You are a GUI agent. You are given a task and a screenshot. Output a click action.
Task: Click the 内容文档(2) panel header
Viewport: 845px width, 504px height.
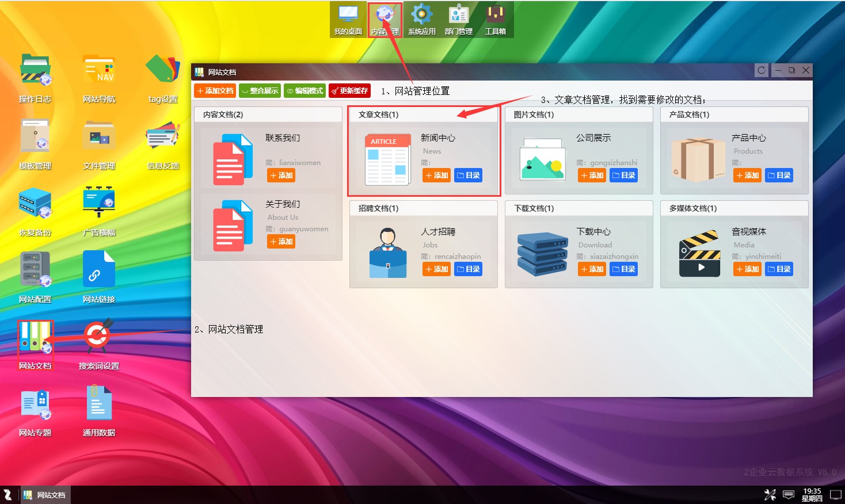click(x=268, y=114)
